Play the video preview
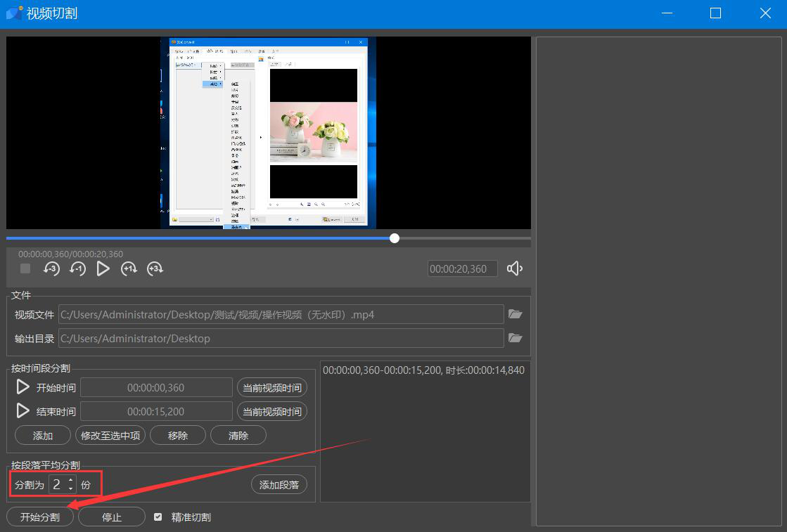 pyautogui.click(x=103, y=268)
